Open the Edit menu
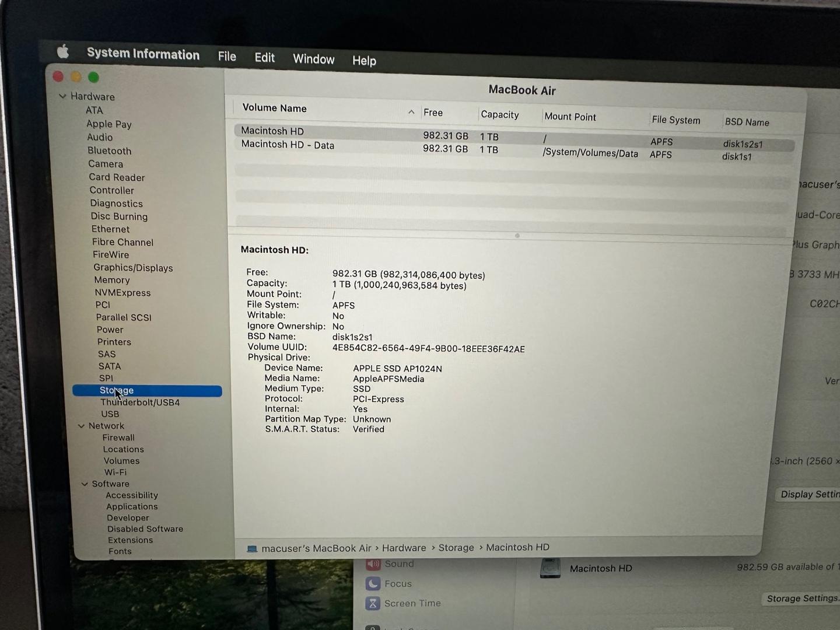Viewport: 840px width, 630px height. point(264,58)
